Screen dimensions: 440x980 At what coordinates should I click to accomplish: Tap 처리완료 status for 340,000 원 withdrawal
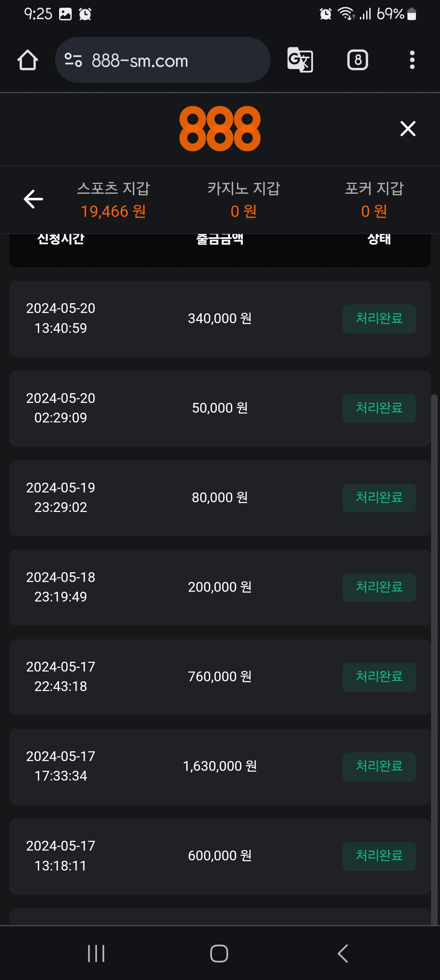(x=379, y=319)
